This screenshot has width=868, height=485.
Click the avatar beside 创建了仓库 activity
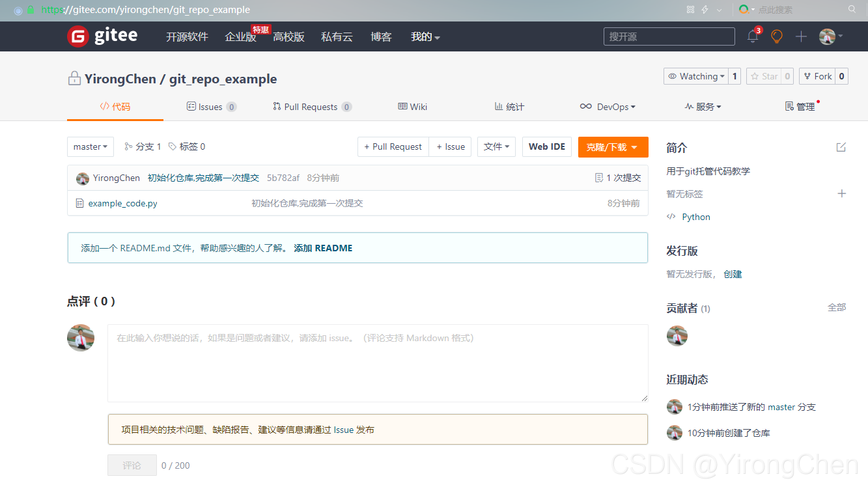(675, 433)
